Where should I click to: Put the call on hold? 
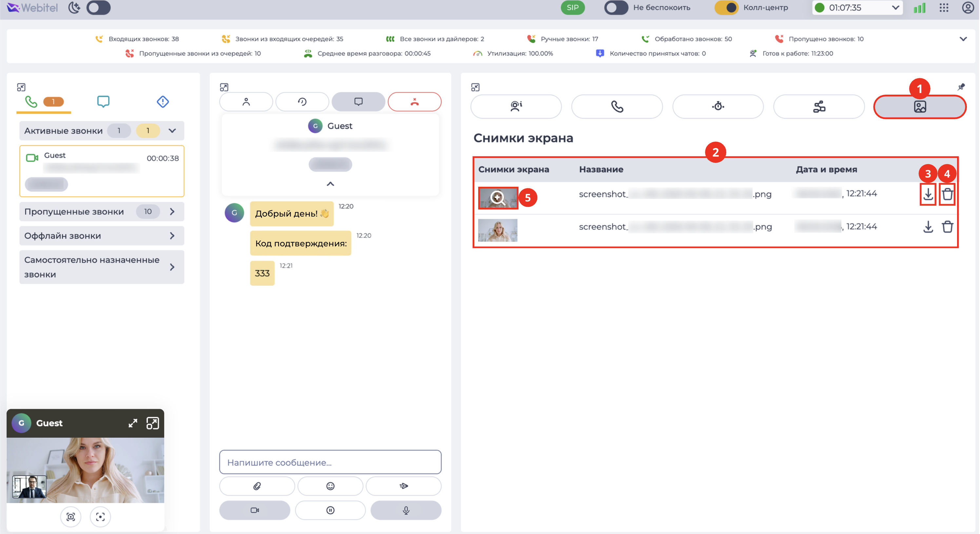[x=330, y=510]
